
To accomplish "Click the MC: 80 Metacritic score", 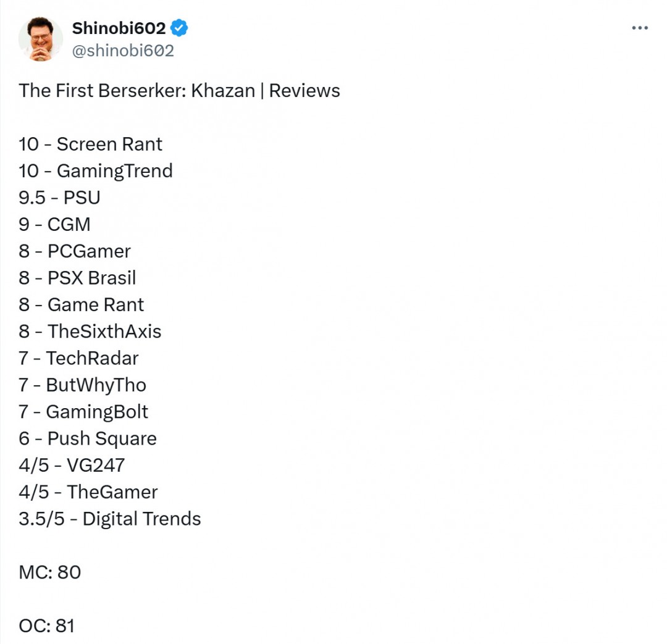I will (x=49, y=572).
